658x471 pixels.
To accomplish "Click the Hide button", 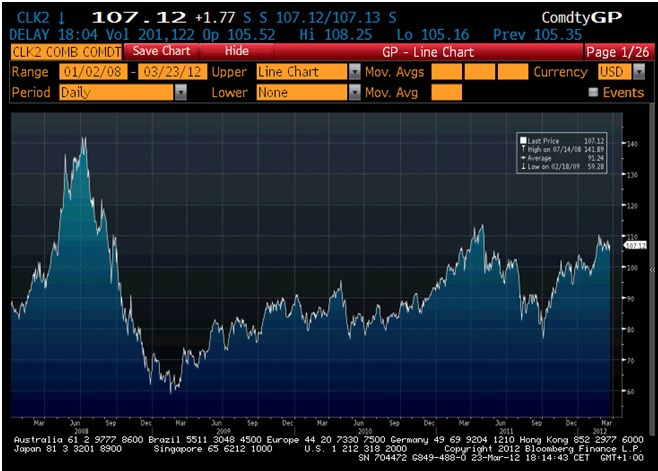I will tap(237, 50).
